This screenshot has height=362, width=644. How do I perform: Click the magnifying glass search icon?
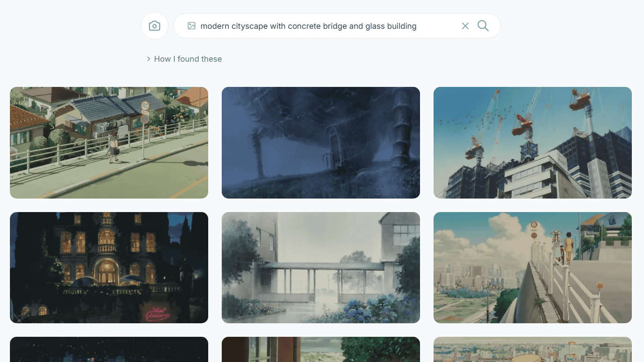tap(483, 26)
